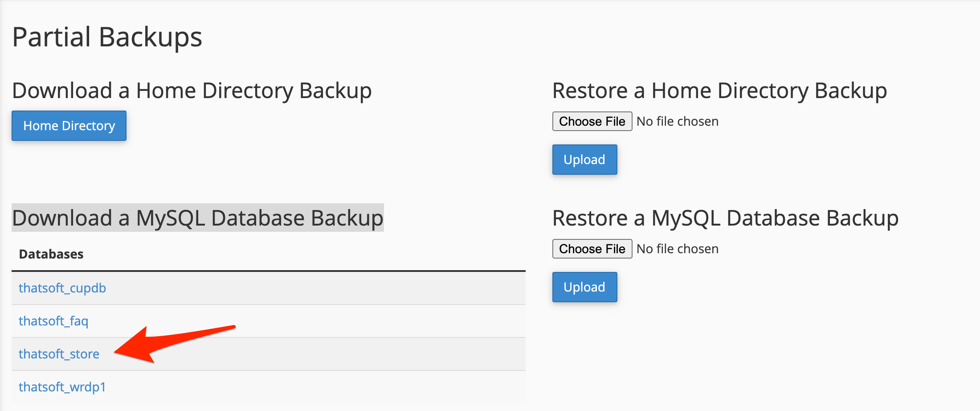Viewport: 980px width, 411px height.
Task: Click the Restore a MySQL Database Backup heading
Action: 726,218
